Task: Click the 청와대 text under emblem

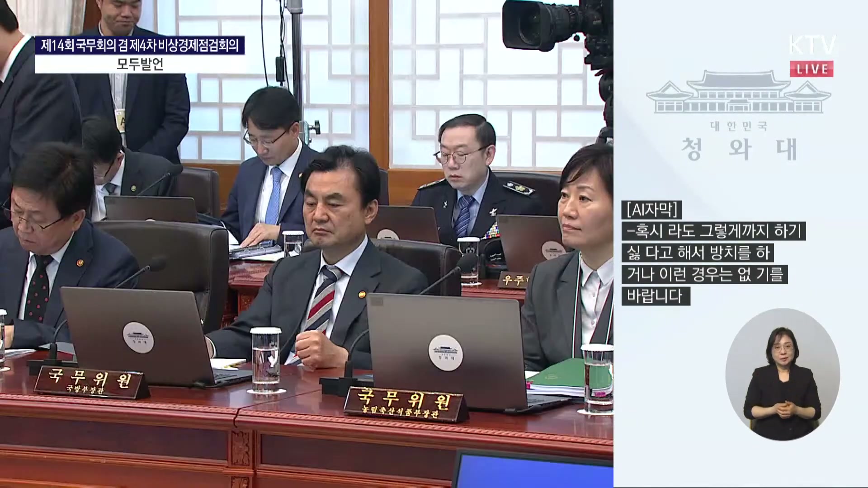Action: tap(738, 150)
